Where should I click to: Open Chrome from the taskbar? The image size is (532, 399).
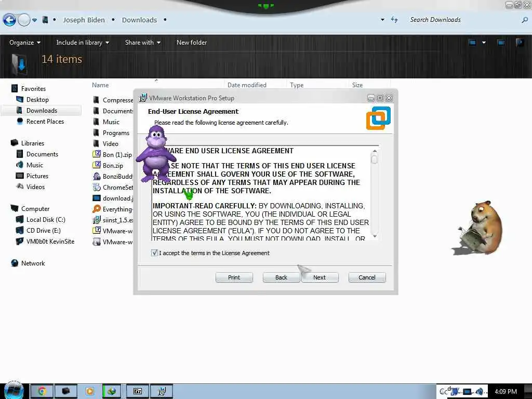[x=42, y=391]
